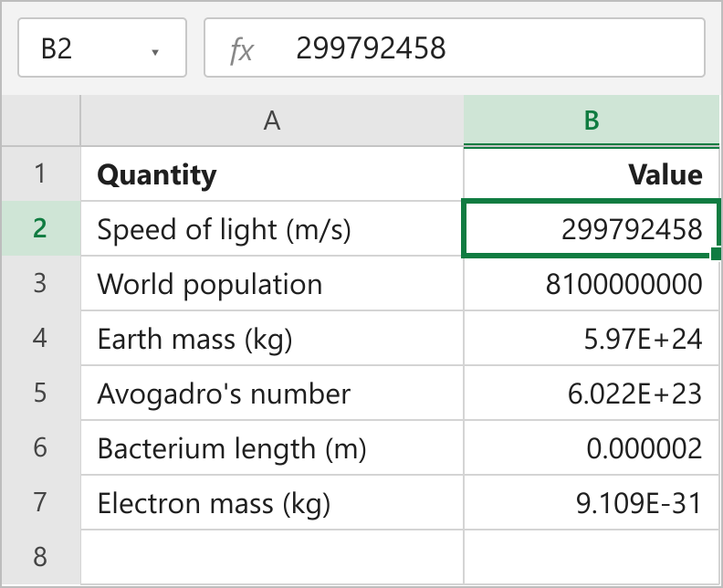
Task: Select cell 'Earth mass (kg)'
Action: [x=272, y=338]
